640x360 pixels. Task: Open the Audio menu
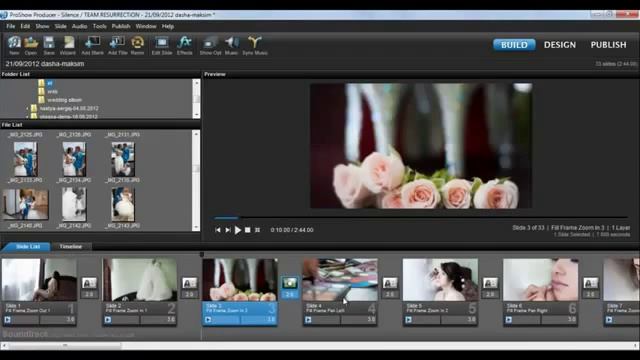coord(79,26)
